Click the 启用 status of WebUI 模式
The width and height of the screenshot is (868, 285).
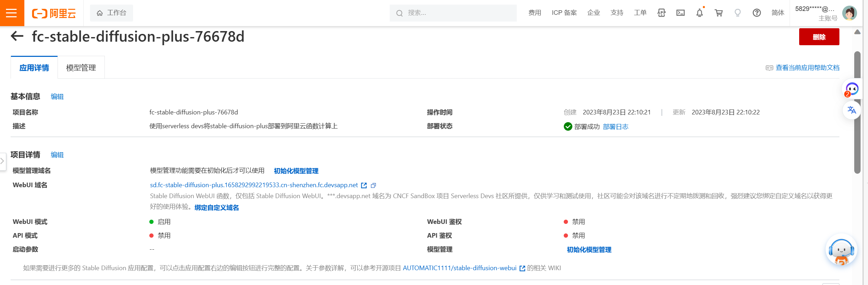[x=164, y=222]
